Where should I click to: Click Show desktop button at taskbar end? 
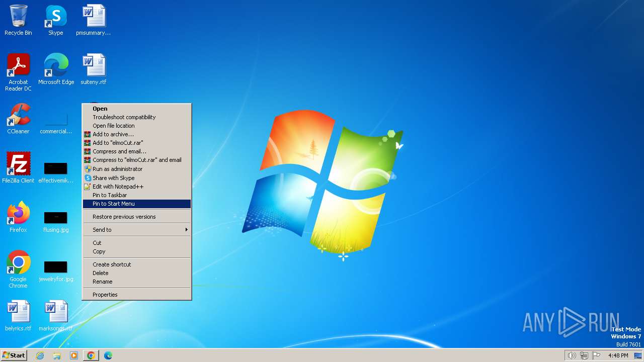pyautogui.click(x=638, y=355)
